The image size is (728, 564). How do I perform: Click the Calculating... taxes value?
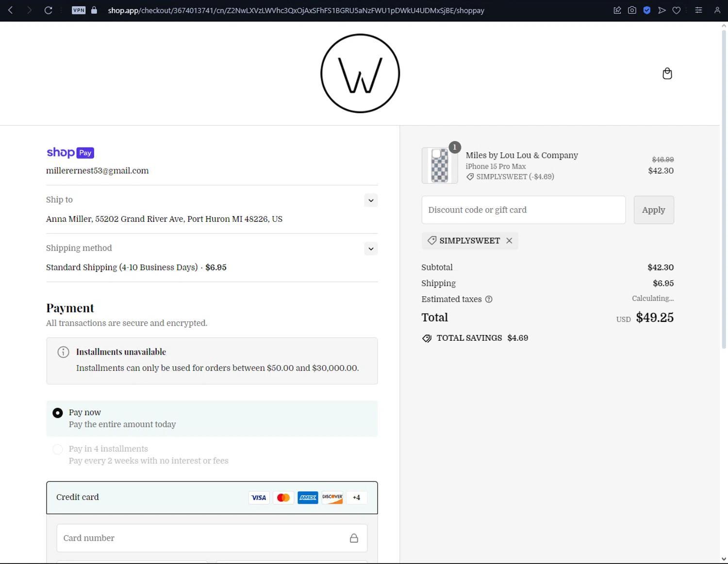click(653, 299)
